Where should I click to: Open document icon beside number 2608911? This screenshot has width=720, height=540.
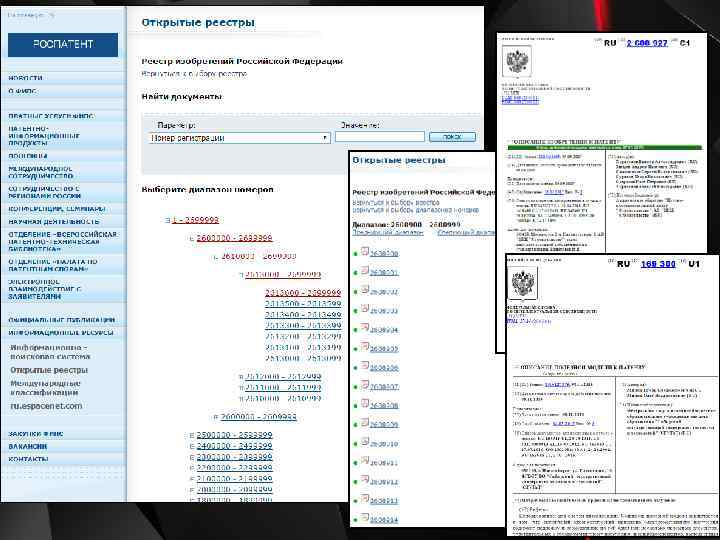point(365,461)
